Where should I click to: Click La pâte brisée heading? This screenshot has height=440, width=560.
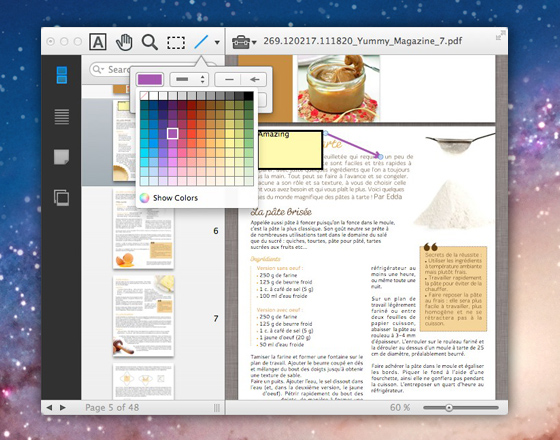click(281, 212)
